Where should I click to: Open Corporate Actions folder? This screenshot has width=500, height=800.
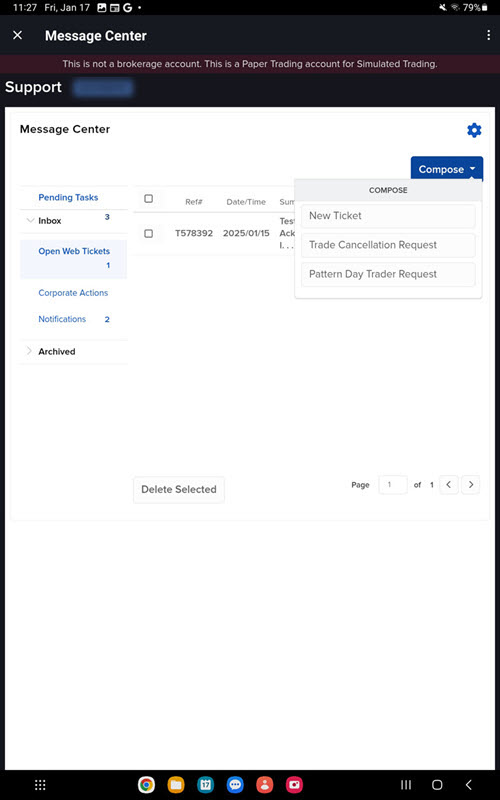[x=73, y=293]
